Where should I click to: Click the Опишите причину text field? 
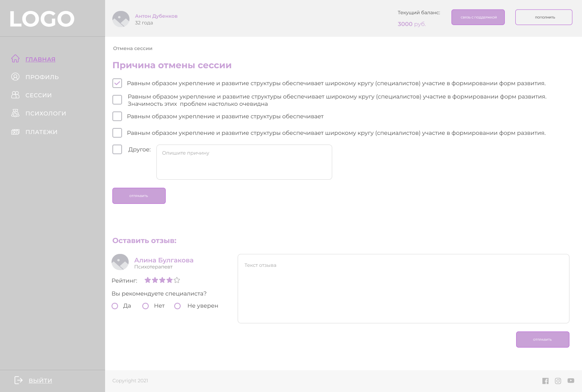click(244, 162)
